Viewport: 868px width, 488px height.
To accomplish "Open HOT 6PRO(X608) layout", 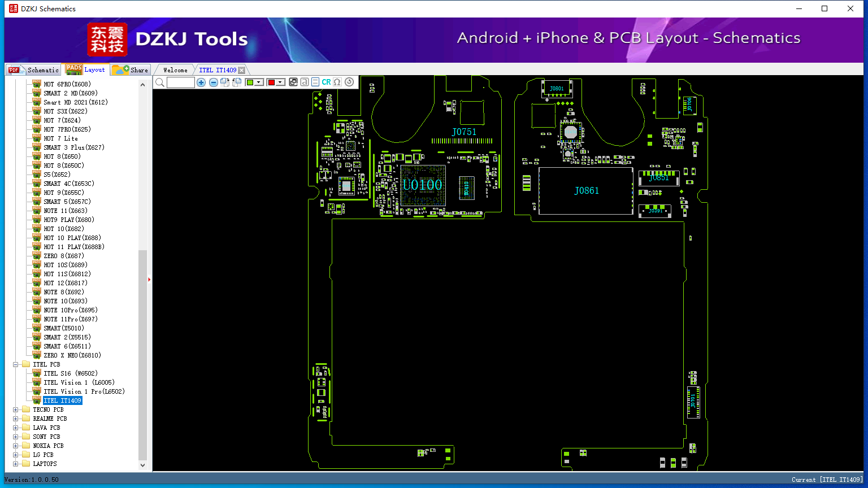I will [67, 84].
